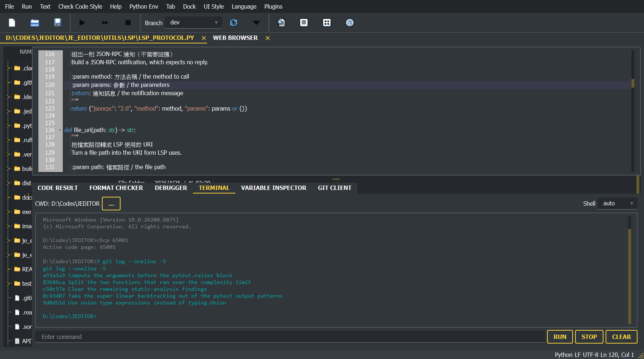This screenshot has height=359, width=644.
Task: Open the Python Env menu
Action: point(144,6)
